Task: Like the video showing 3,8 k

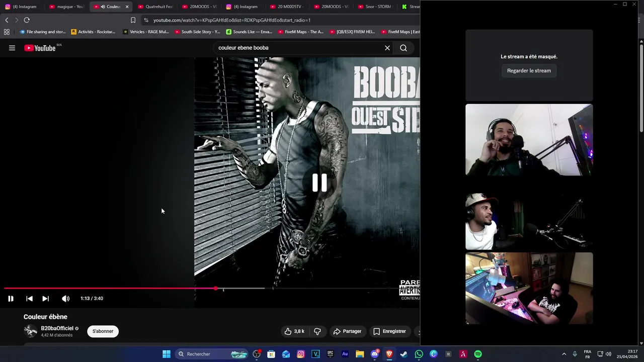Action: [x=294, y=331]
